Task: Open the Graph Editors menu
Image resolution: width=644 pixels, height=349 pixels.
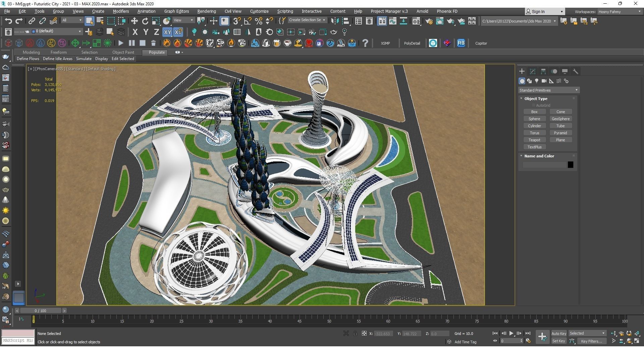Action: 176,11
